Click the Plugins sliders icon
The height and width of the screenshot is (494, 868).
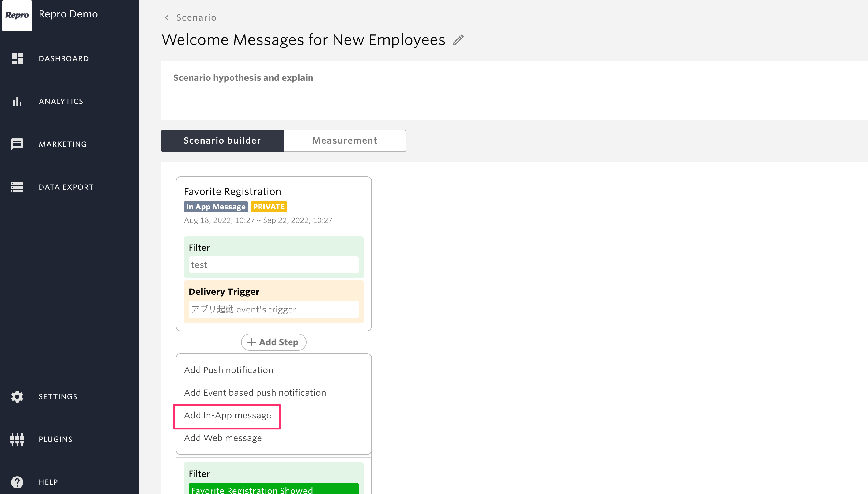point(17,440)
